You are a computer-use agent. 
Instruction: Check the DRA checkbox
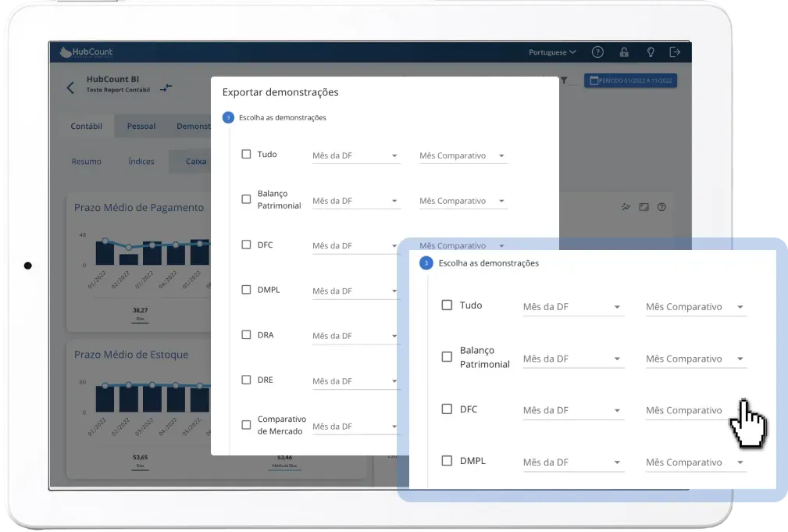(x=246, y=335)
